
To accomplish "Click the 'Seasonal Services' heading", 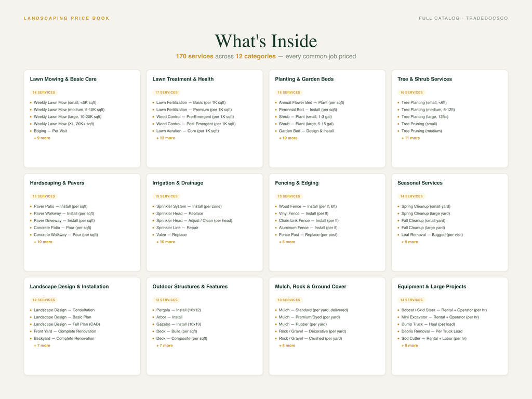I will point(420,183).
